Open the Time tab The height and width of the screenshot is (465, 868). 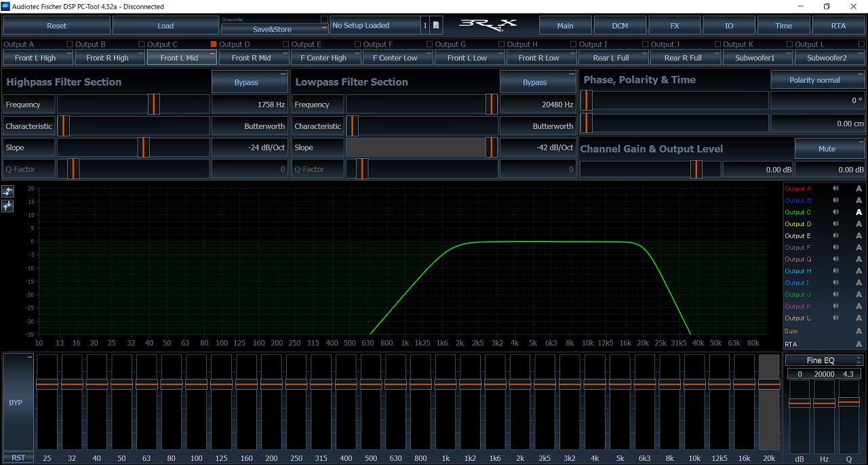pos(784,26)
